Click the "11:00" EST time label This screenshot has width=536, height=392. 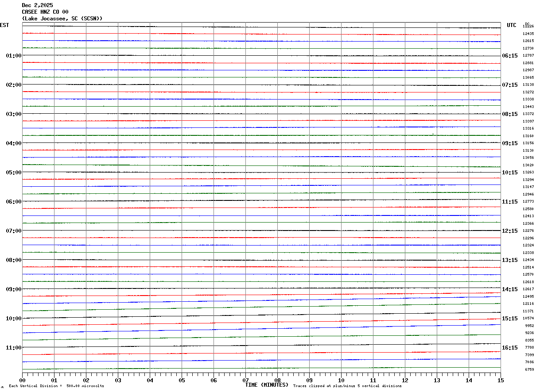tap(14, 348)
